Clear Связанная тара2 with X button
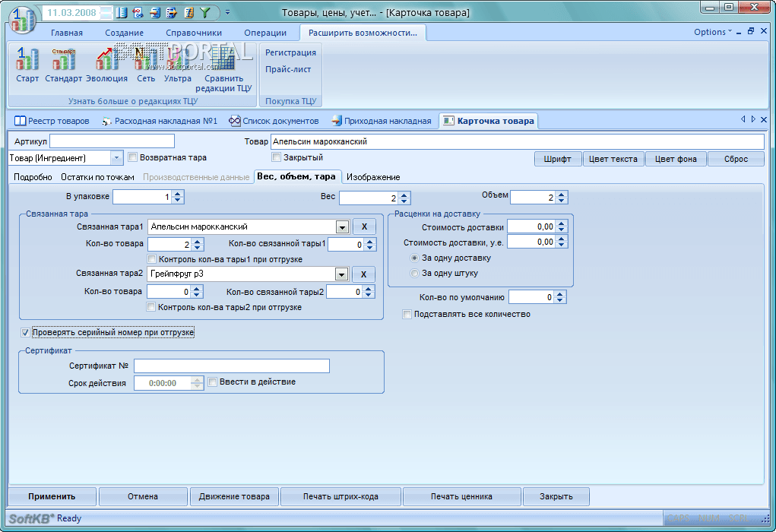This screenshot has height=532, width=776. (x=364, y=274)
